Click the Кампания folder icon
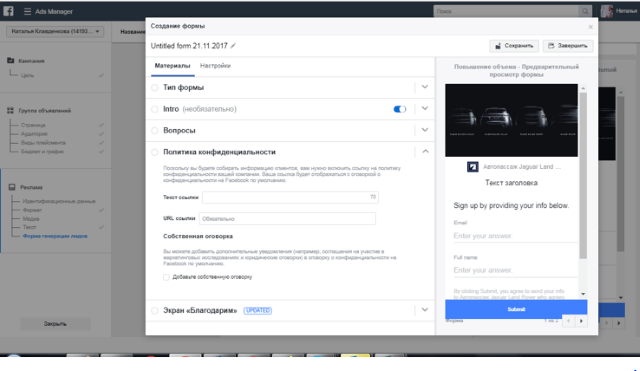This screenshot has height=371, width=640. coord(11,60)
